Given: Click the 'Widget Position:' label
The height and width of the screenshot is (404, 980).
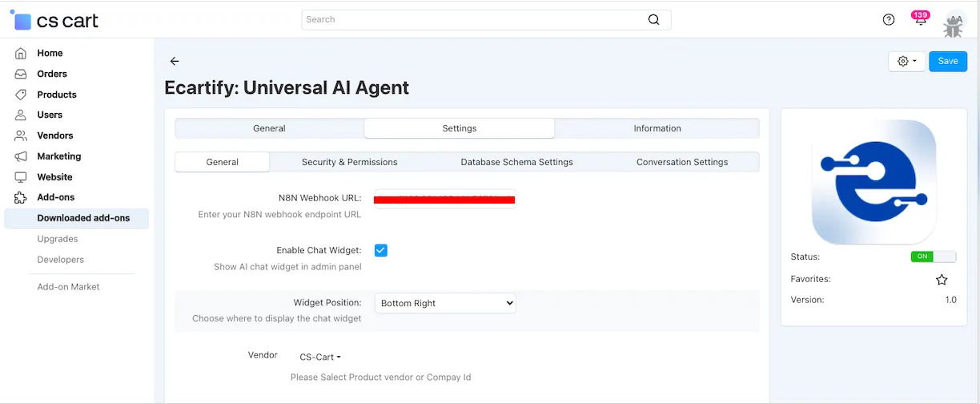Looking at the screenshot, I should coord(327,303).
